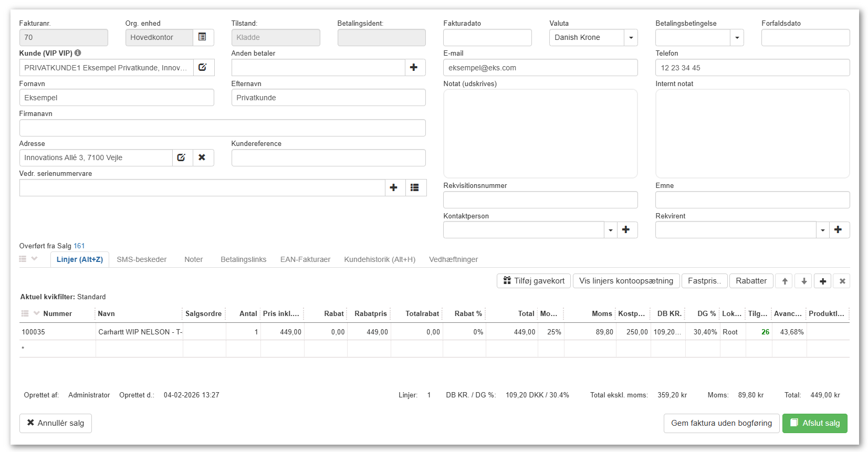Image resolution: width=868 pixels, height=452 pixels.
Task: Click the Org. enhed list icon
Action: [202, 37]
